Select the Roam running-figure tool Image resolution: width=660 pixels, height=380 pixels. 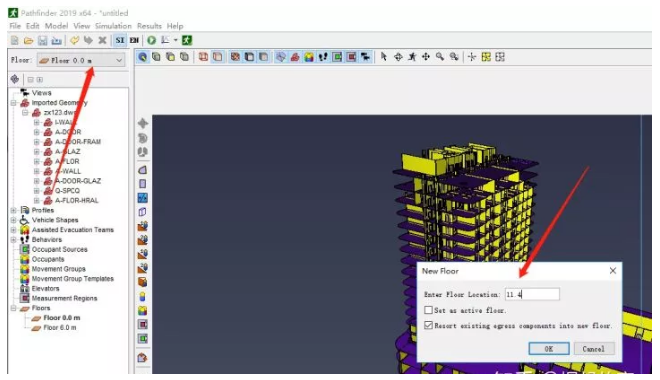(x=412, y=56)
